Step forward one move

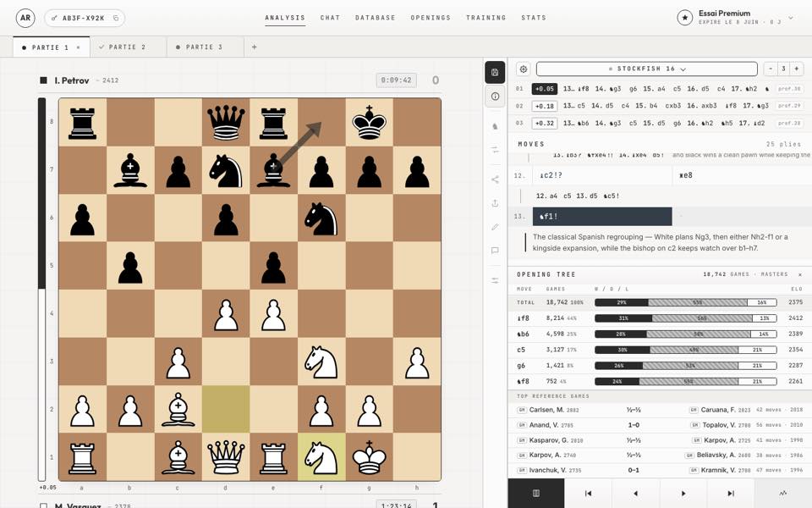(x=683, y=494)
